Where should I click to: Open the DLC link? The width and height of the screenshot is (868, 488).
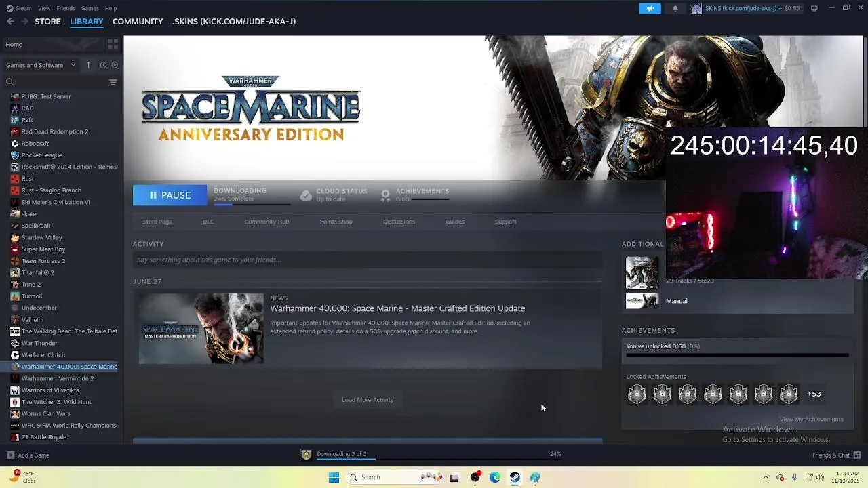click(x=208, y=222)
